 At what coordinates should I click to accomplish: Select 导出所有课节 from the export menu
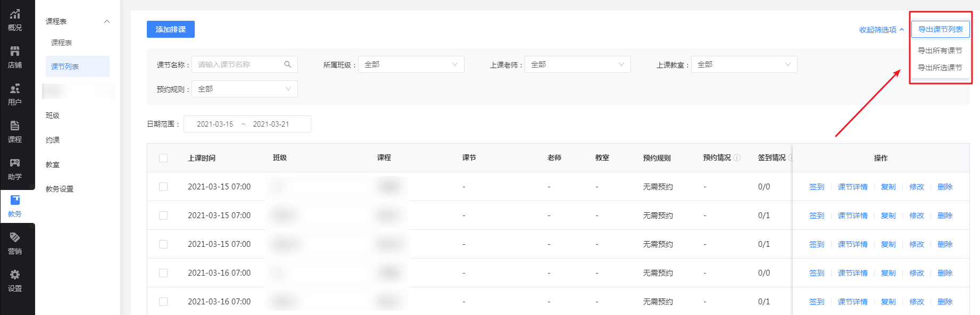pyautogui.click(x=940, y=51)
